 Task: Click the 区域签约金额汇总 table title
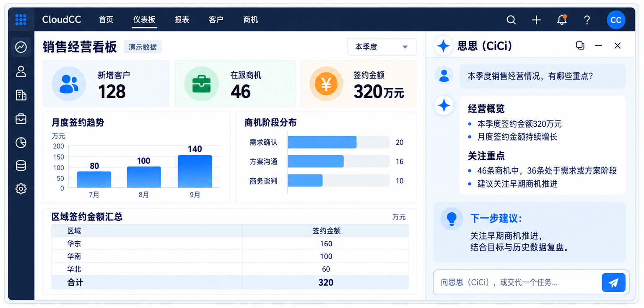[87, 217]
